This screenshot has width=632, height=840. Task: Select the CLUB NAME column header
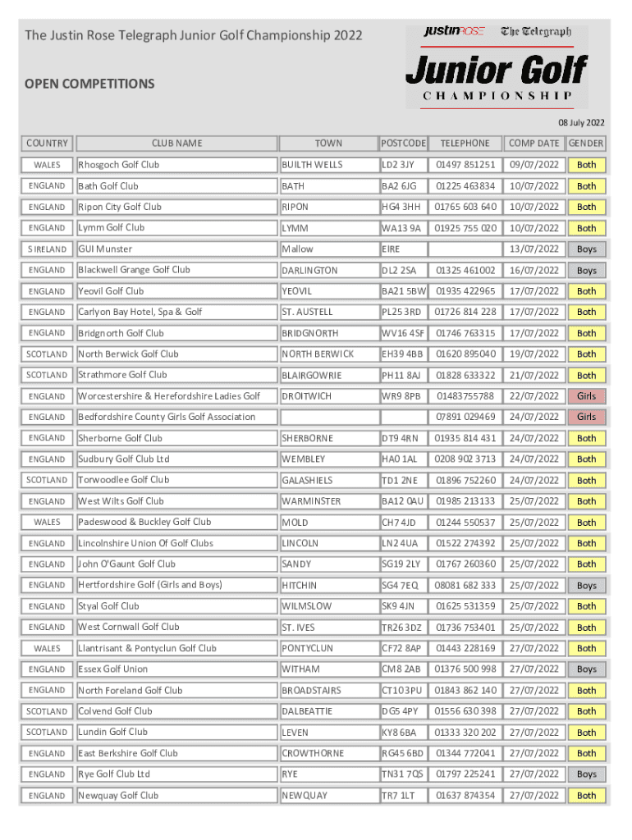[x=176, y=143]
